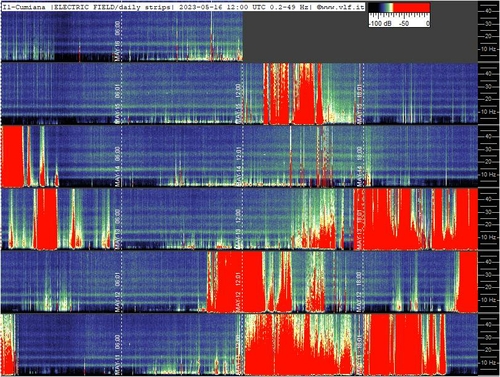
Task: Click the 10 Hz label of May 13 strip
Action: tap(490, 237)
